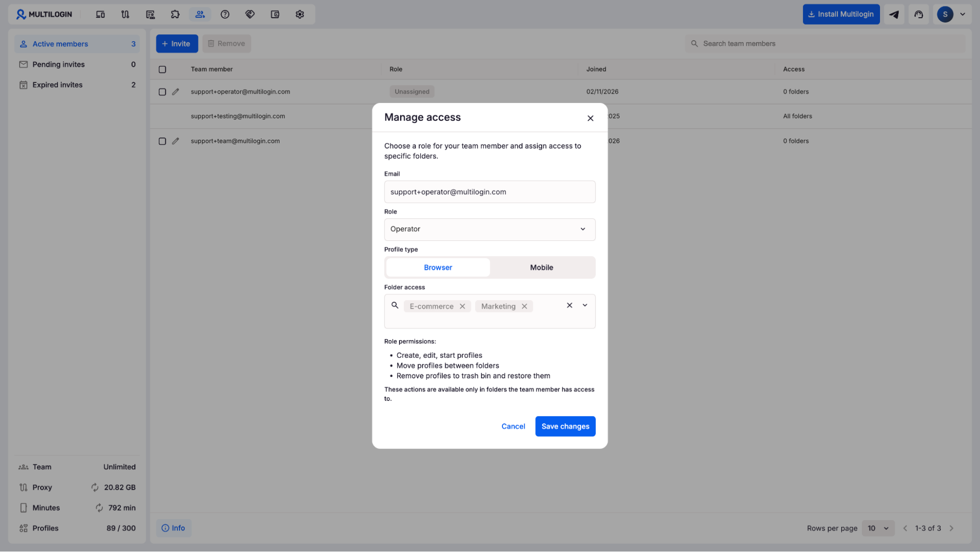Open Expired invites list
Image resolution: width=980 pixels, height=552 pixels.
57,85
